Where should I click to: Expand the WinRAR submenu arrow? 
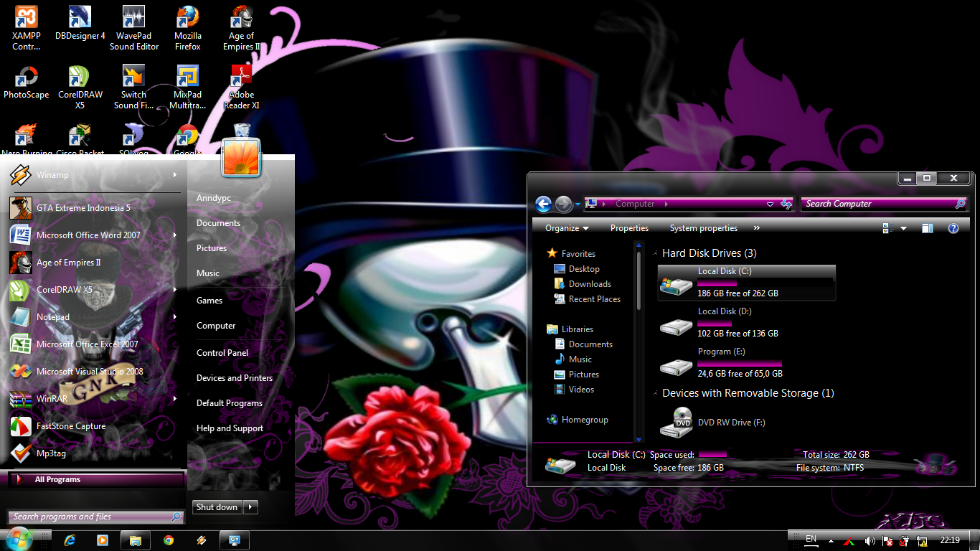(x=175, y=399)
